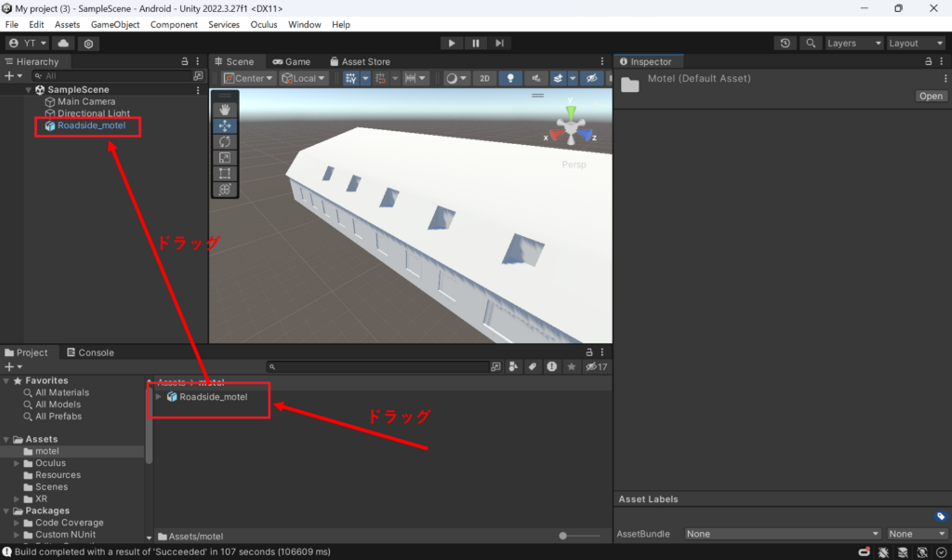Select the Move tool in Scene toolbar
This screenshot has width=952, height=560.
click(225, 126)
